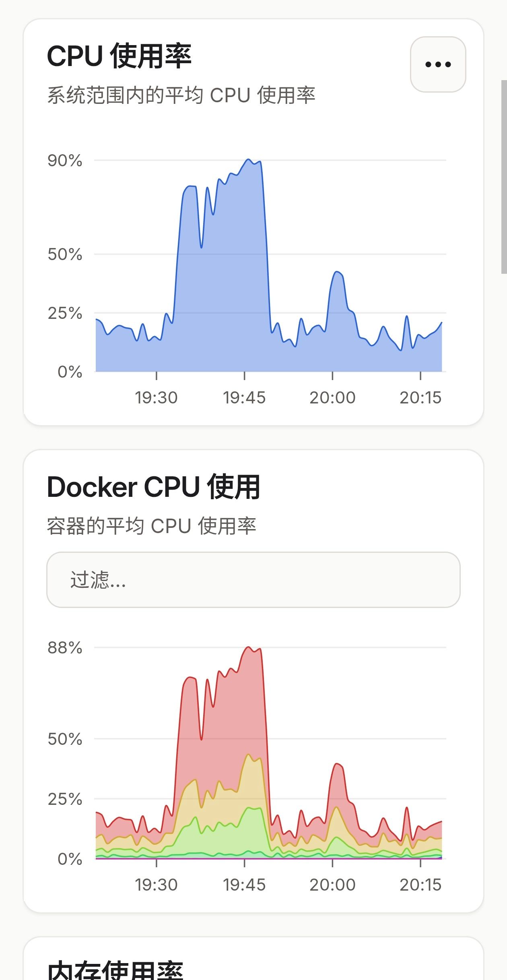This screenshot has height=980, width=507.
Task: Open the three-dots menu on CPU card
Action: pyautogui.click(x=438, y=64)
